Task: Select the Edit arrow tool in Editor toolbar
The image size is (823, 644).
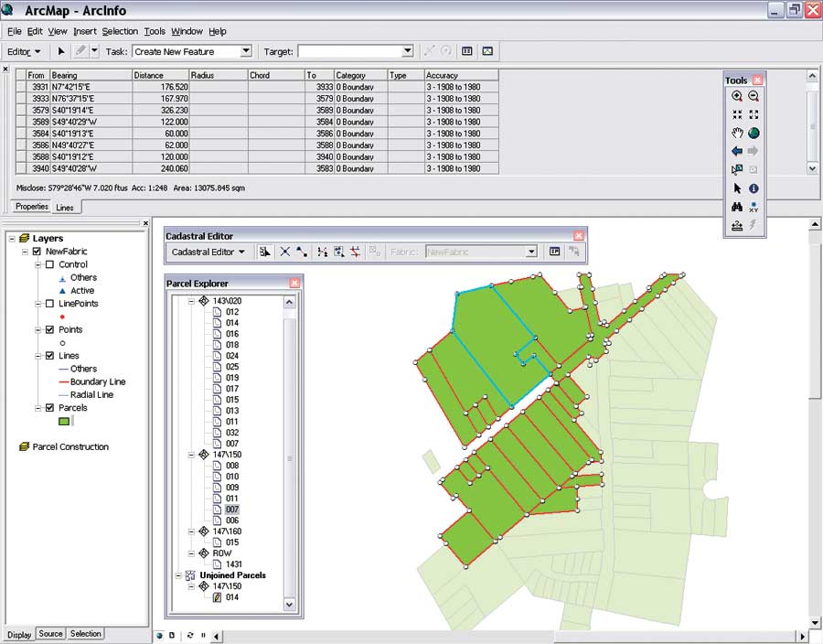Action: click(x=61, y=51)
